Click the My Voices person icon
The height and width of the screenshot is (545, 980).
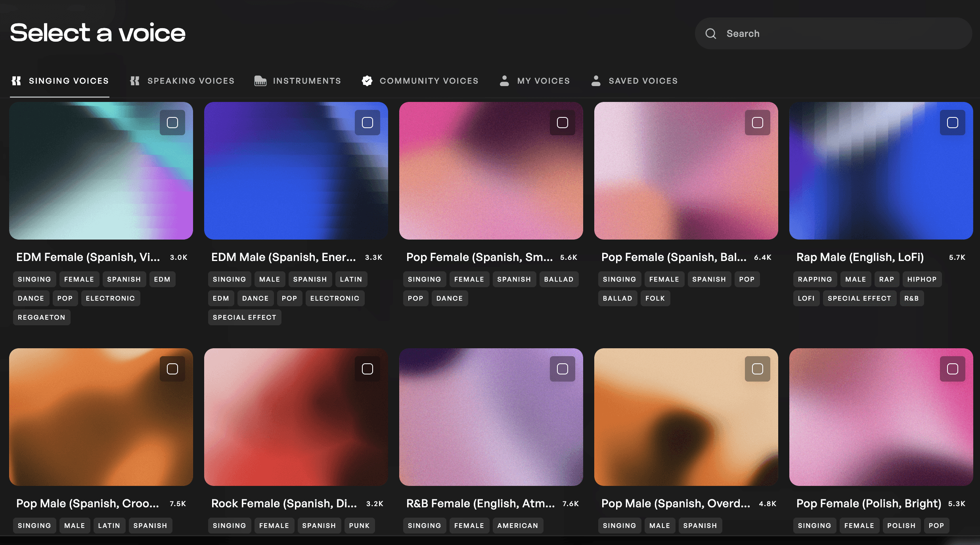(504, 81)
